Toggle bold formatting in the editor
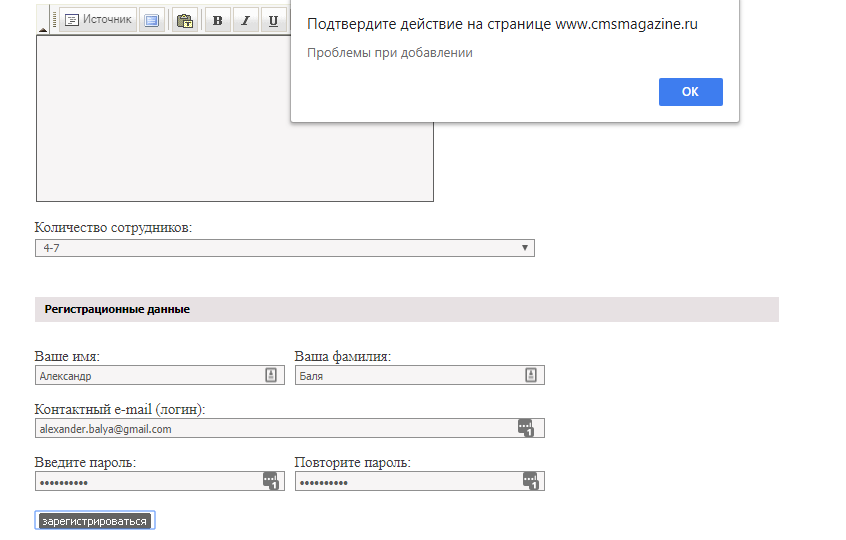 pyautogui.click(x=217, y=20)
